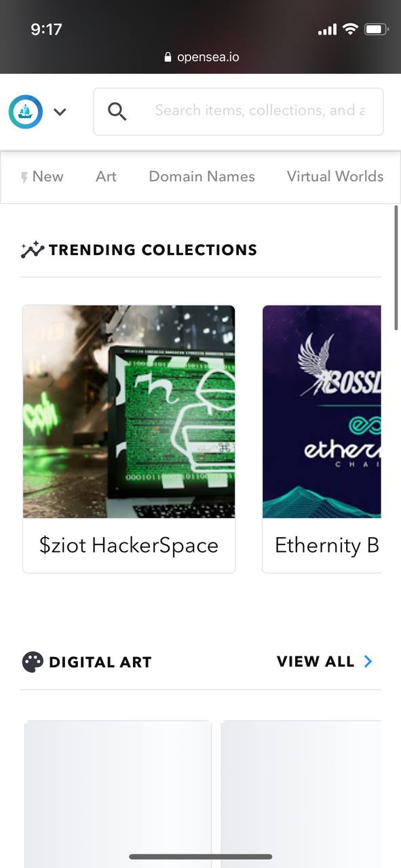Viewport: 401px width, 868px height.
Task: Open the Virtual Worlds category
Action: click(x=335, y=176)
